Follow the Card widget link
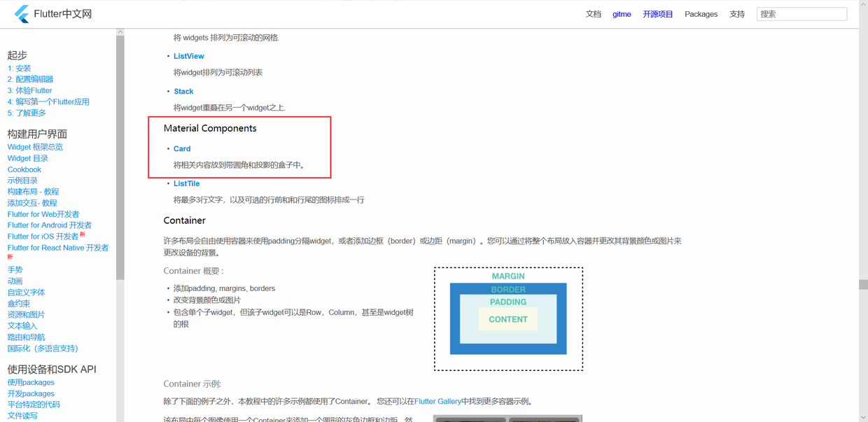The width and height of the screenshot is (868, 422). 182,148
